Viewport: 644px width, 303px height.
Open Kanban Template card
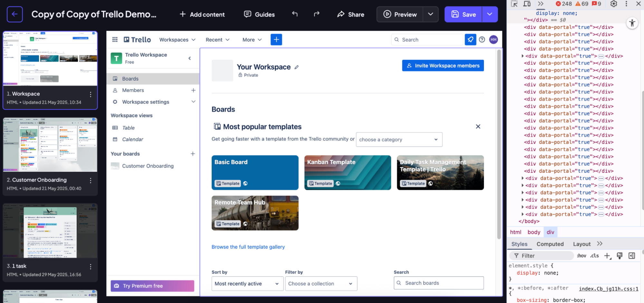click(348, 172)
